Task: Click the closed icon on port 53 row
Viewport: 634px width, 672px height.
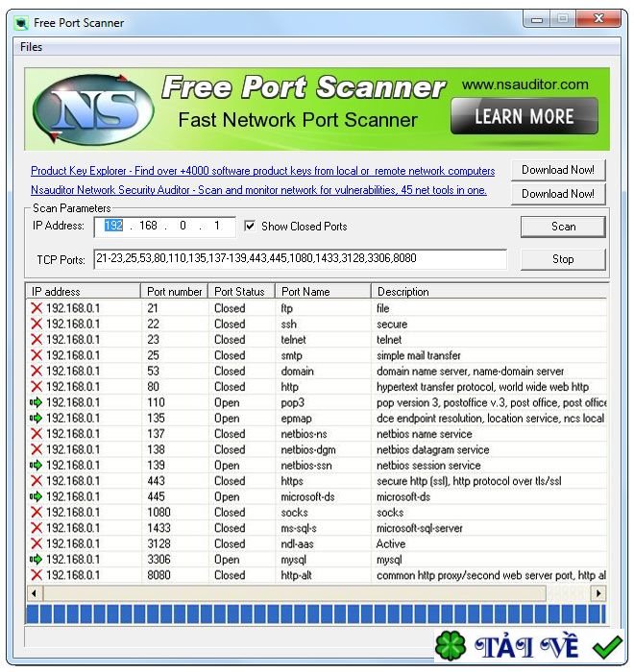Action: coord(37,372)
